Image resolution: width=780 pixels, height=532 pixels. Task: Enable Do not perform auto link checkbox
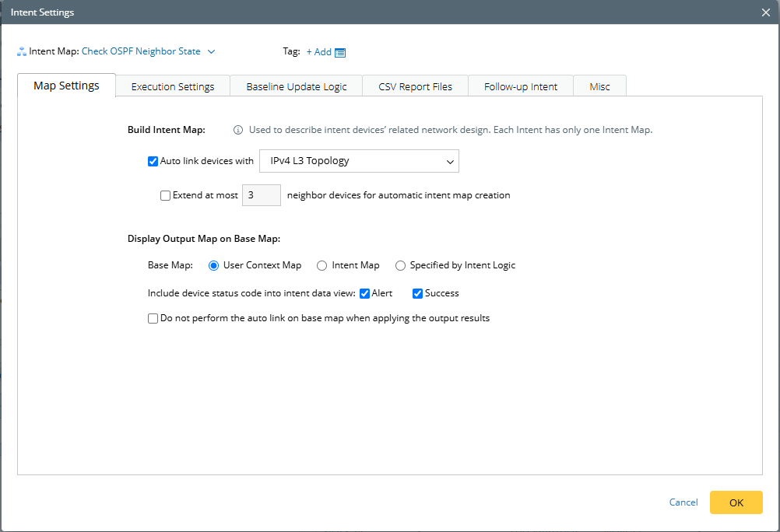tap(153, 318)
